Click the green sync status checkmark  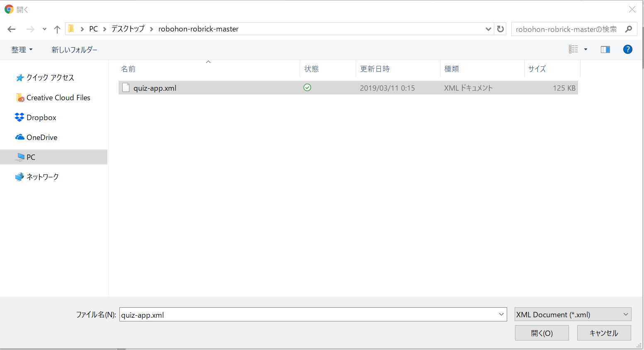[x=307, y=87]
